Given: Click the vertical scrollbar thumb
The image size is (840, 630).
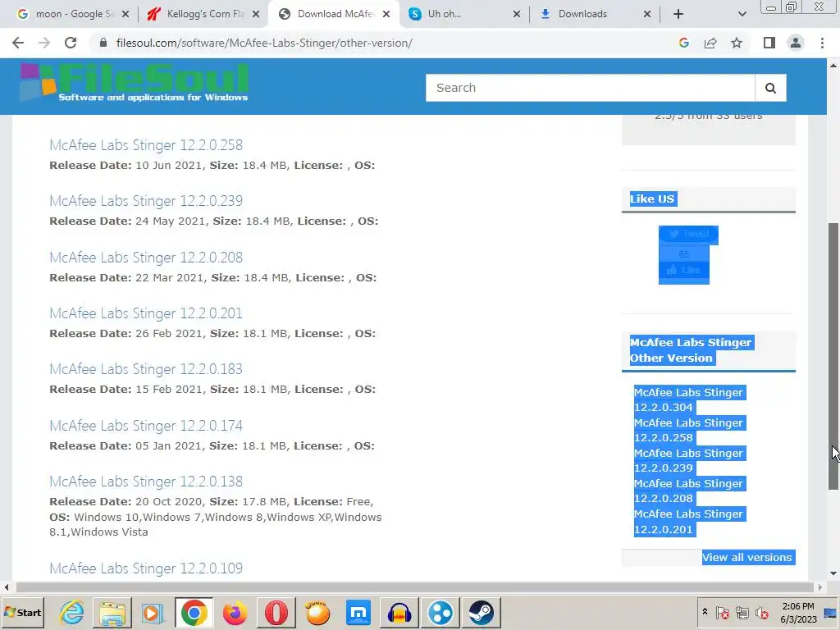Looking at the screenshot, I should pos(833,356).
